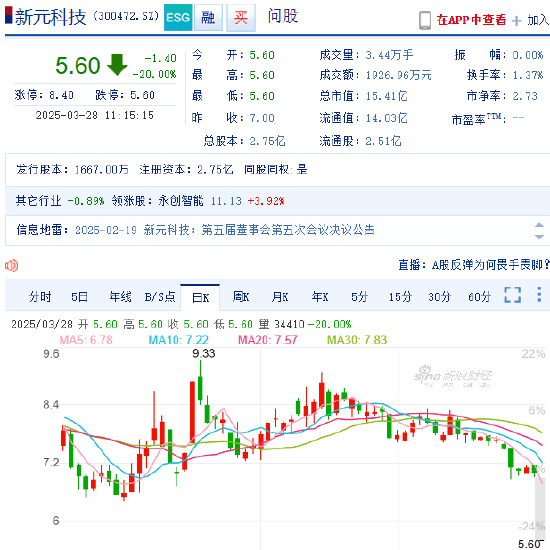
Task: Click the 流通股 2.51亿 value
Action: (383, 141)
